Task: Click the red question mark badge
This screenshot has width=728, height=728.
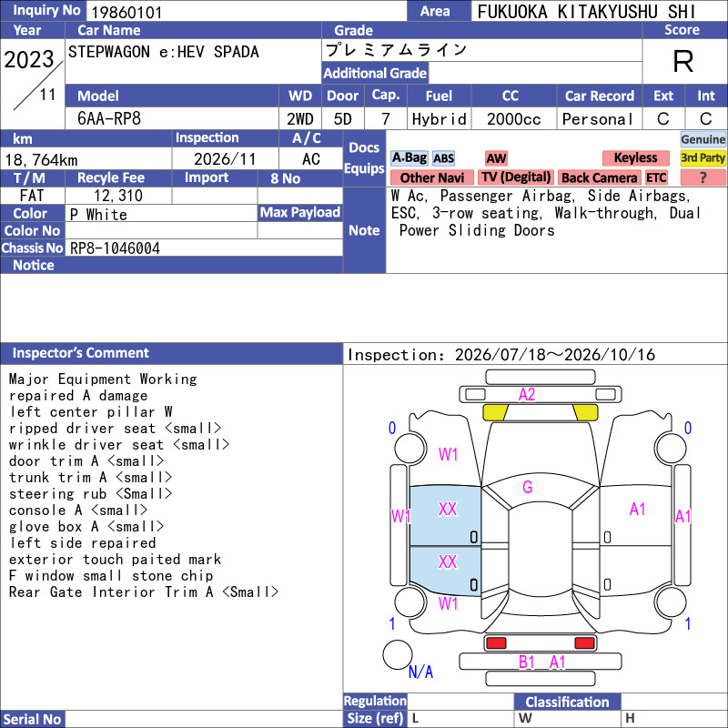Action: [x=703, y=177]
